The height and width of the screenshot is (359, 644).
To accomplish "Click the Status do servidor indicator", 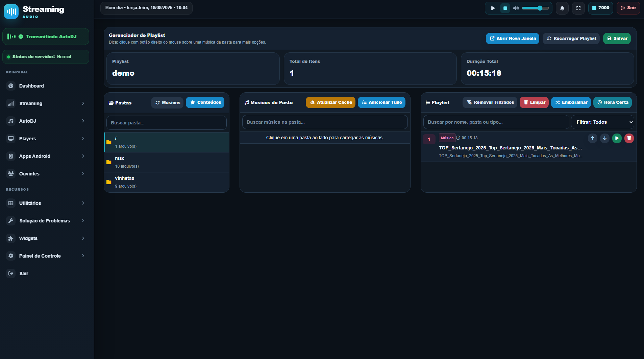I will click(46, 57).
